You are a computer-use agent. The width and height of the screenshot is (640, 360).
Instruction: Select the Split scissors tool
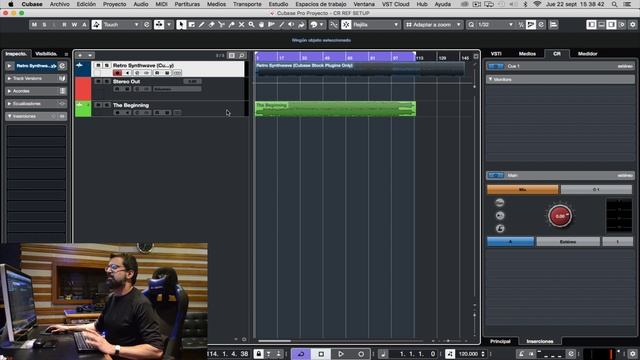point(222,24)
